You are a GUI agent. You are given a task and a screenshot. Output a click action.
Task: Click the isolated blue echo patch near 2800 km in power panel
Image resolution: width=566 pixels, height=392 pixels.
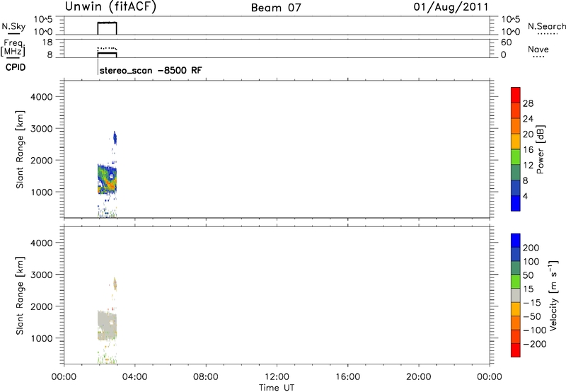pos(115,137)
